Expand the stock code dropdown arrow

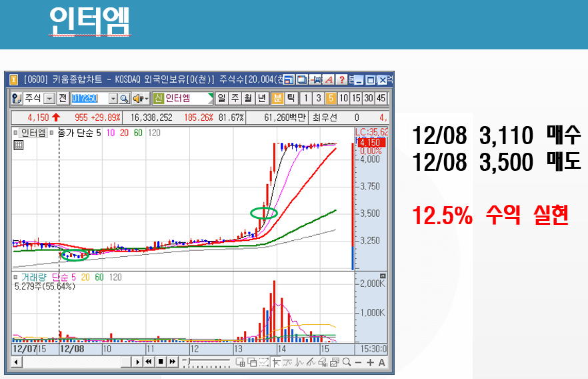pyautogui.click(x=113, y=99)
